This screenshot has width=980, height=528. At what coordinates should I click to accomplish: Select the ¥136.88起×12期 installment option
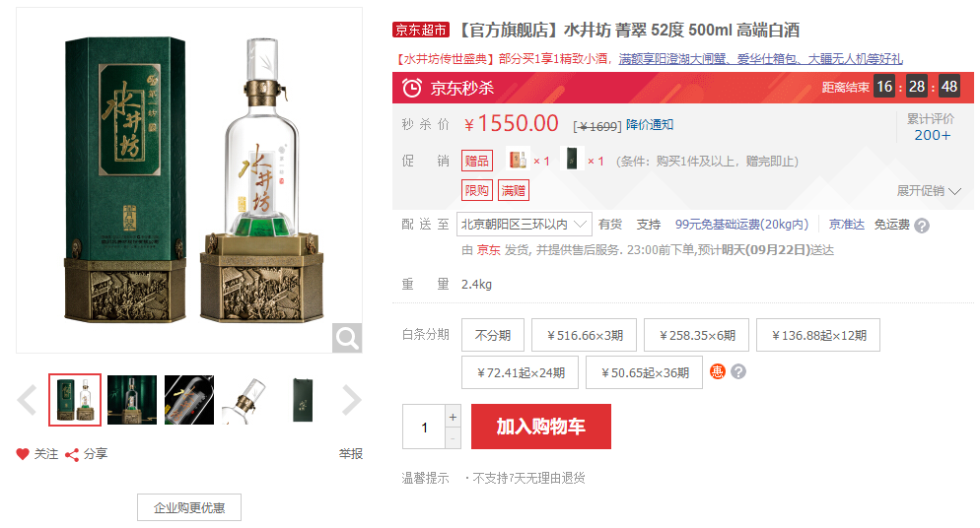coord(818,335)
